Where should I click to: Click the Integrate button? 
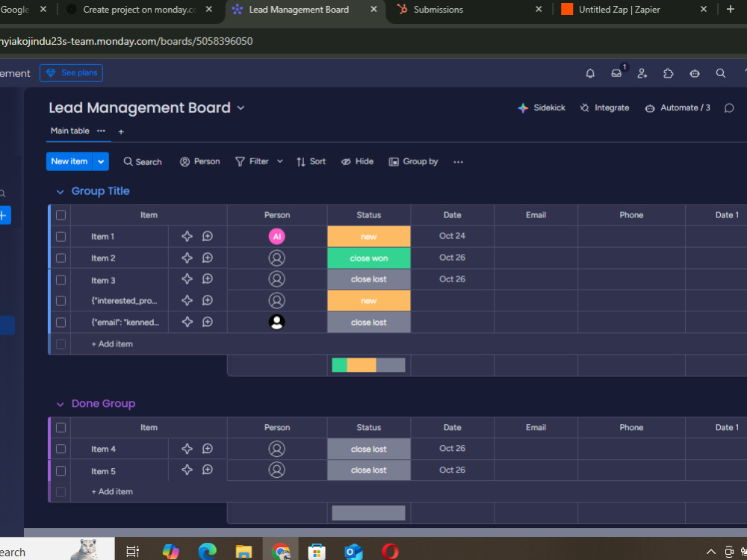604,108
